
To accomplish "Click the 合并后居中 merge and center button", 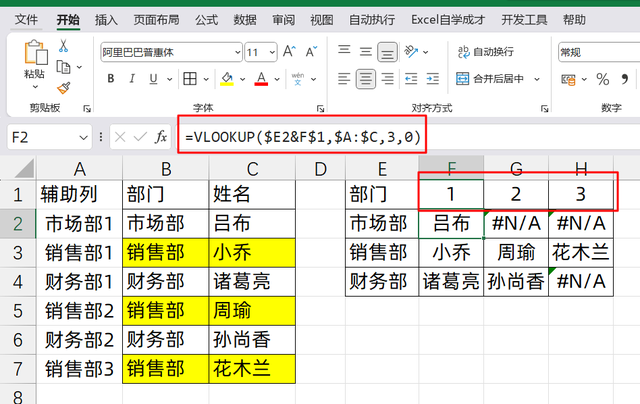I will point(489,79).
